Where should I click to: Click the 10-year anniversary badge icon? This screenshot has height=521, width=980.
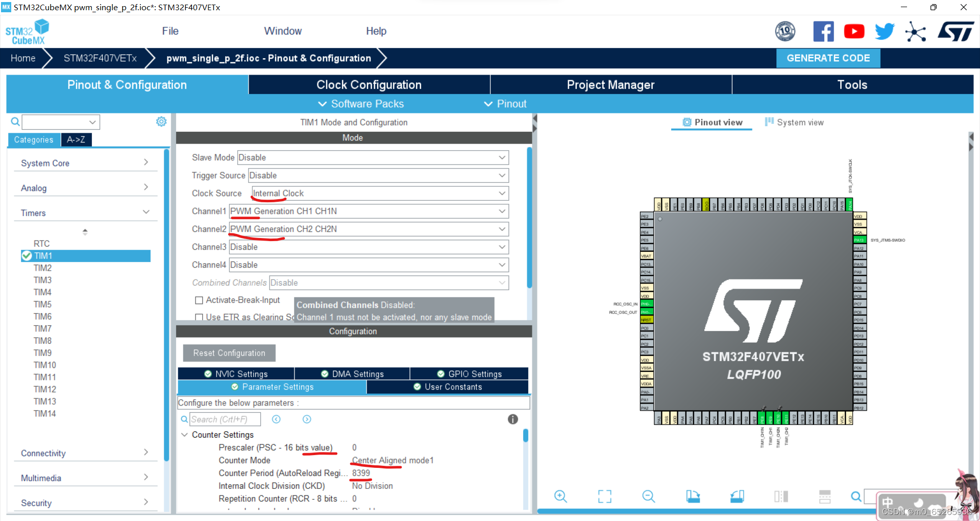pyautogui.click(x=785, y=32)
